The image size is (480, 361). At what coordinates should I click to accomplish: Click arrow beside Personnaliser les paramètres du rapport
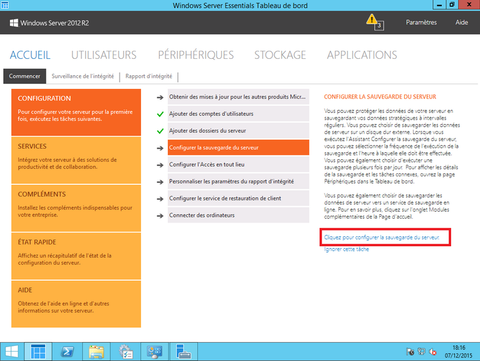tap(160, 182)
